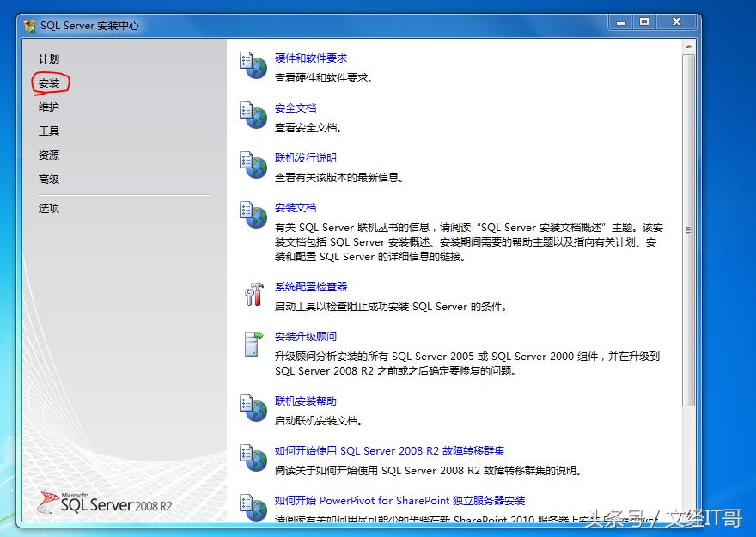
Task: Click the SQL Server icon in the title bar
Action: pyautogui.click(x=29, y=26)
